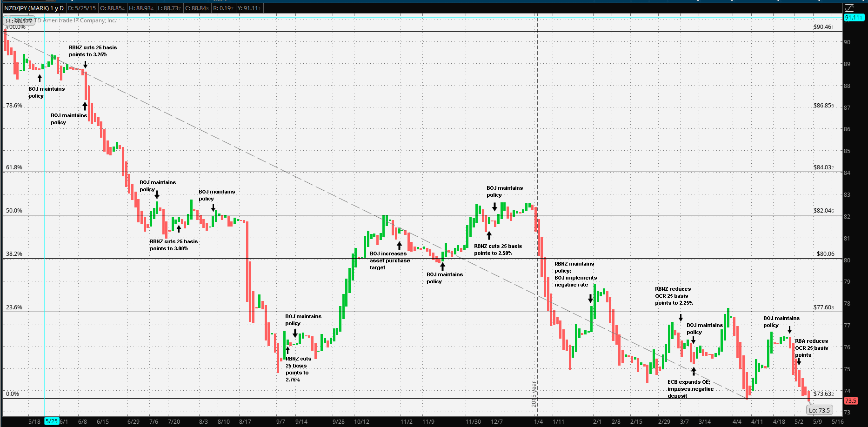Click the 2015 year vertical marker label
Viewport: 868px width, 427px height.
(534, 394)
